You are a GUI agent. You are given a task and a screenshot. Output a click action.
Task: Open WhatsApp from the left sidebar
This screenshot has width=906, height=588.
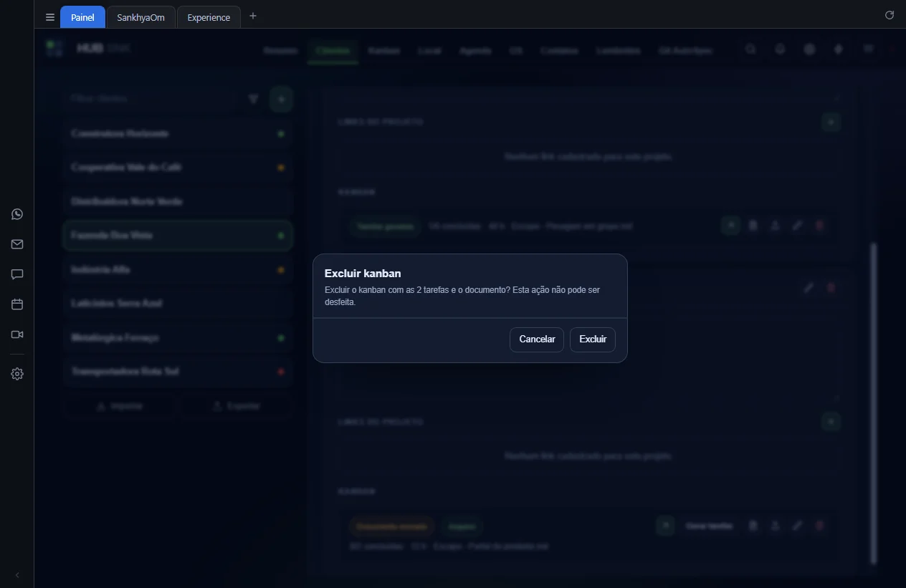(x=17, y=214)
